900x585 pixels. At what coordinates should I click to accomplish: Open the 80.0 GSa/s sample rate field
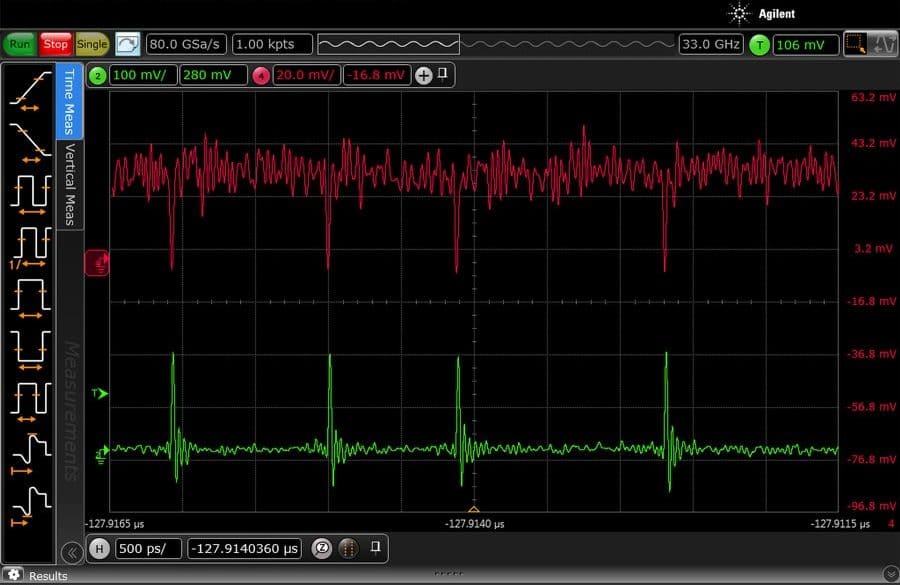186,44
